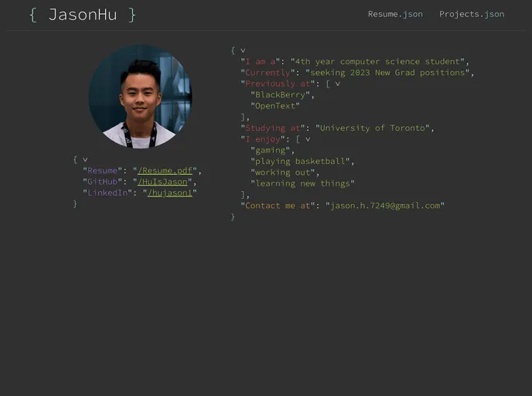The height and width of the screenshot is (396, 532).
Task: Visit the /HuIsJason GitHub link
Action: coord(162,182)
